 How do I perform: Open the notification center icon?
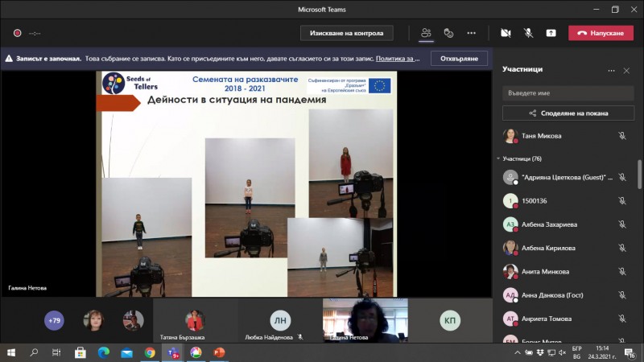tap(630, 353)
